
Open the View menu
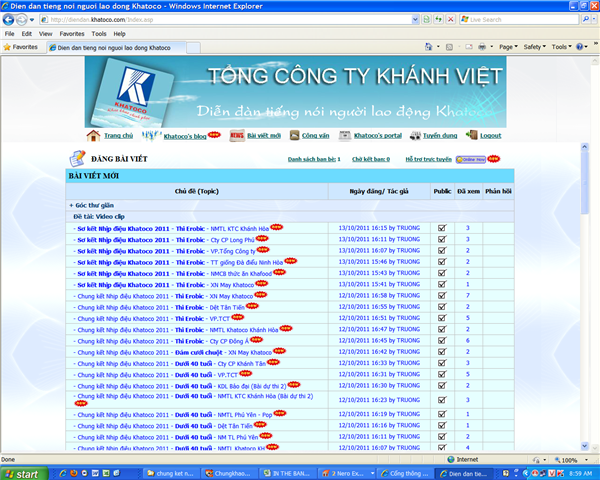[x=44, y=33]
